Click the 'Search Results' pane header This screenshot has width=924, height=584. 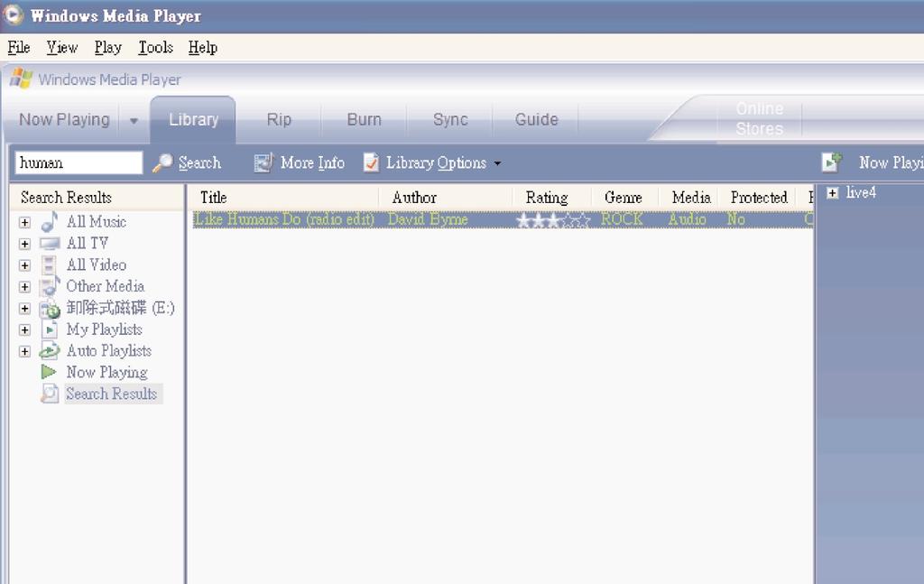66,198
